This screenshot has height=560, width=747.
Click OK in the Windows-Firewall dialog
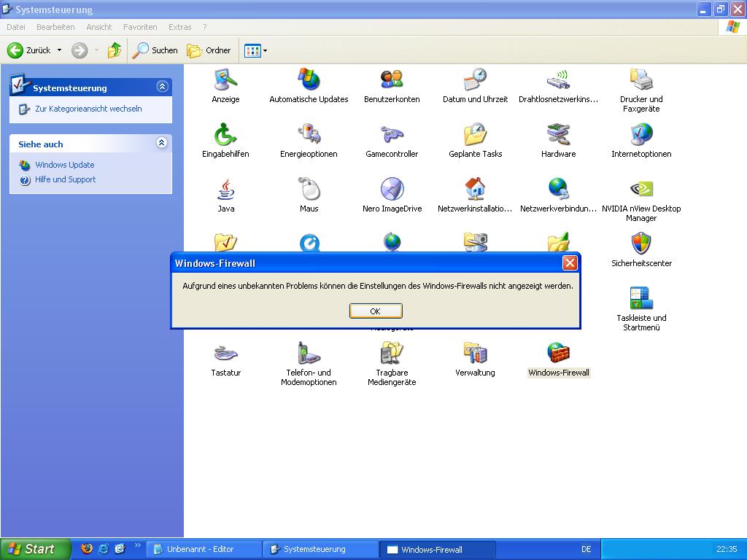click(376, 311)
